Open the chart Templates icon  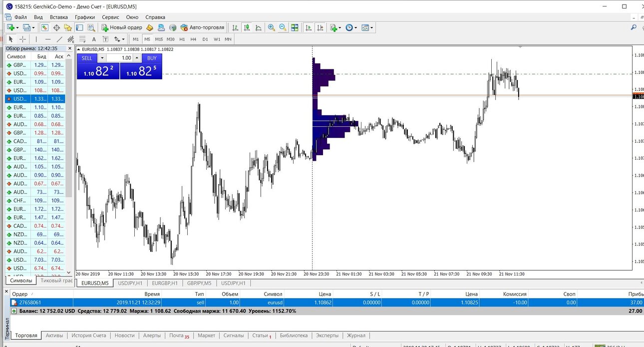(x=365, y=27)
